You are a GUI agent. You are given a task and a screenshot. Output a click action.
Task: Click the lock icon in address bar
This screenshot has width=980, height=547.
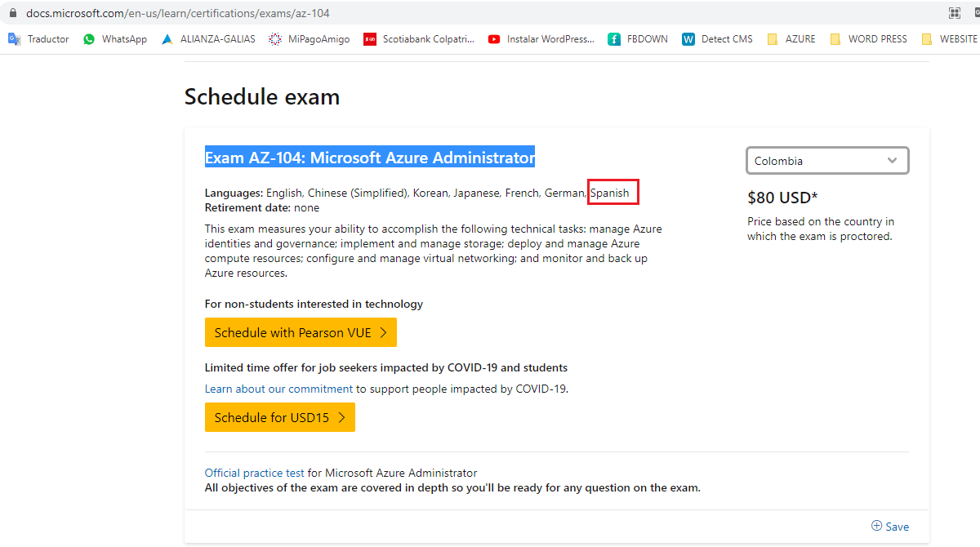click(x=12, y=13)
